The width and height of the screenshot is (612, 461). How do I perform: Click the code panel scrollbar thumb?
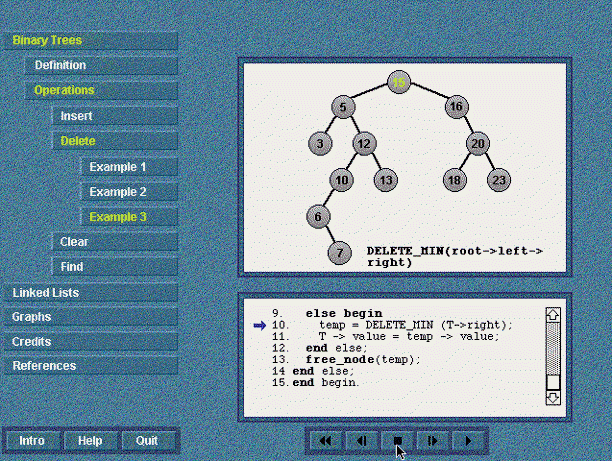[553, 382]
